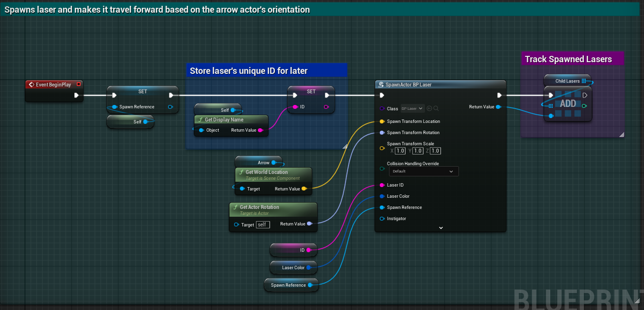Select the ADD array node

coord(568,103)
